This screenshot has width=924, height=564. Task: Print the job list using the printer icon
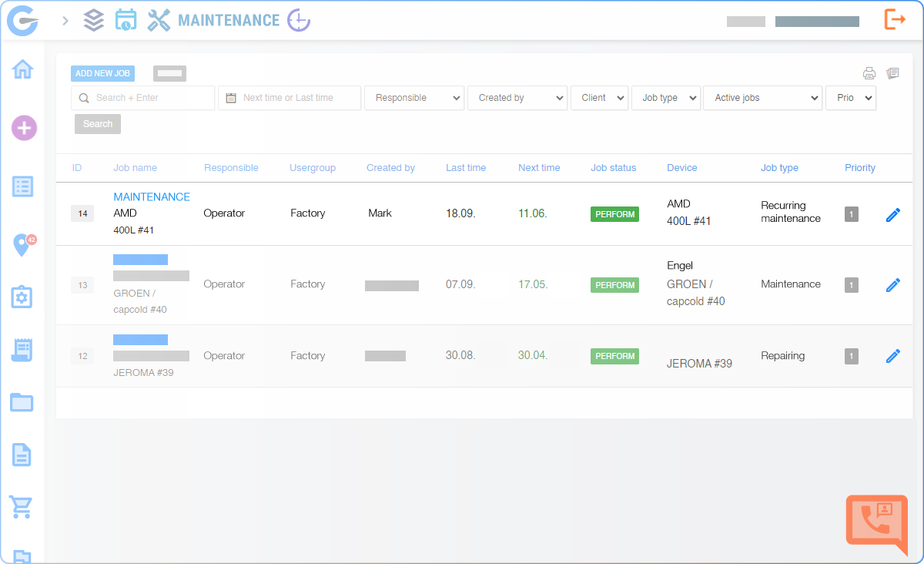[869, 72]
